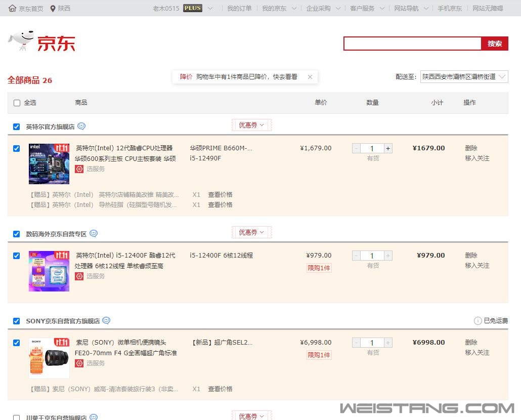This screenshot has height=420, width=521.
Task: Open the delivery address dropdown 陕西西安市灞桥区
Action: click(464, 77)
